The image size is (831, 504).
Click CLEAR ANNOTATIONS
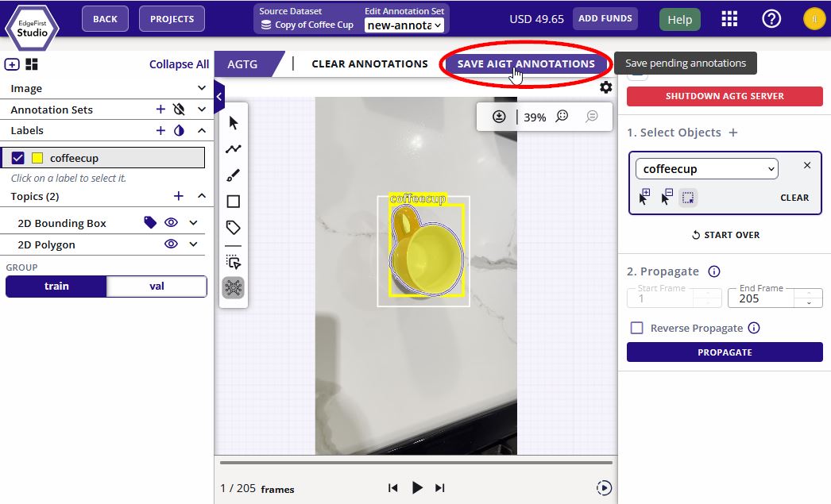tap(369, 63)
